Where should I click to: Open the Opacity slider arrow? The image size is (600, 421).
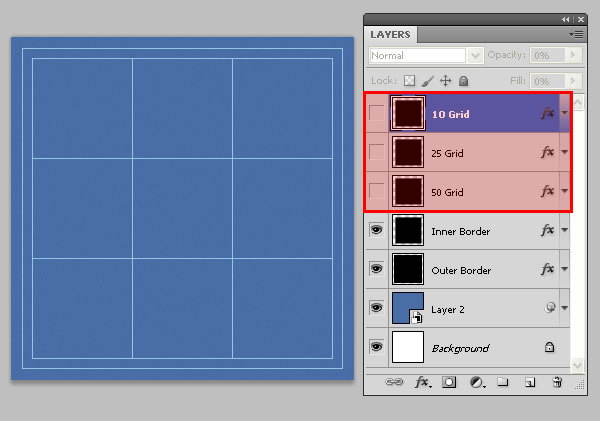coord(573,55)
